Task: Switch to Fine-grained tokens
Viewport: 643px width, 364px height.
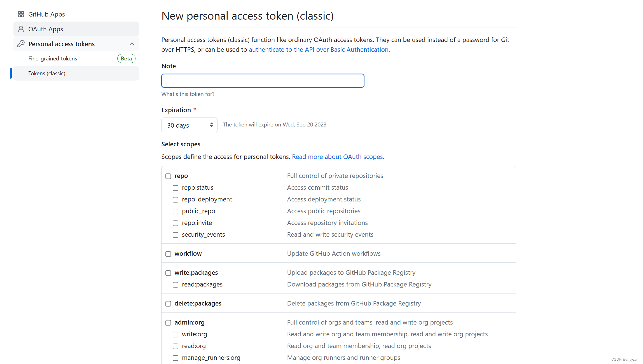Action: pyautogui.click(x=53, y=58)
